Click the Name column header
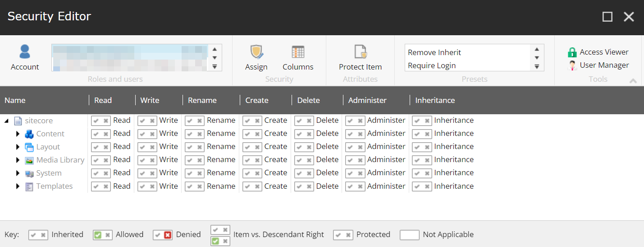 tap(15, 100)
